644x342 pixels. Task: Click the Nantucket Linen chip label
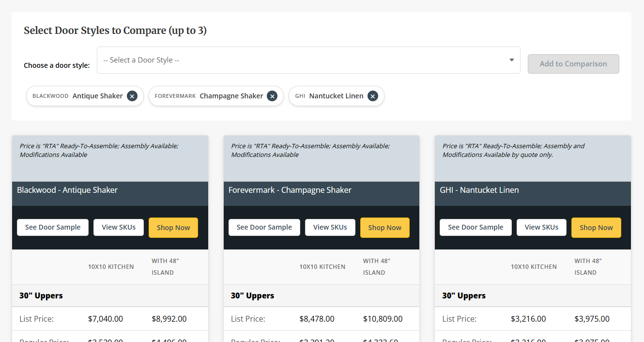pos(336,96)
